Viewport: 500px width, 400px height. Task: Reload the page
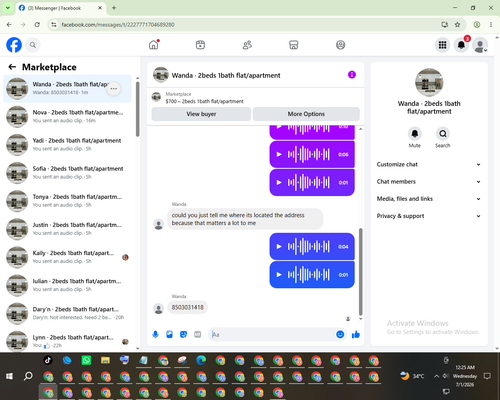coord(37,25)
